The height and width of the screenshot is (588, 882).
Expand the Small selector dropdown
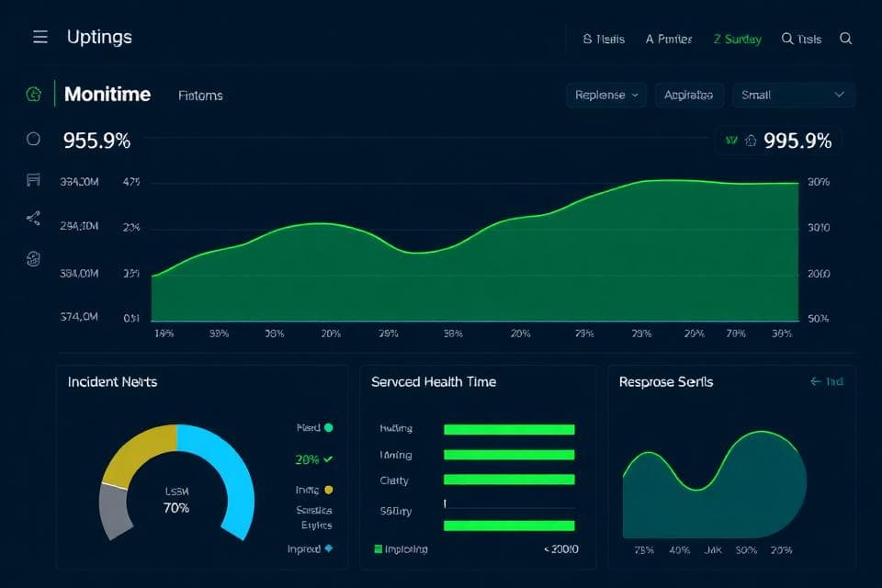pyautogui.click(x=793, y=95)
